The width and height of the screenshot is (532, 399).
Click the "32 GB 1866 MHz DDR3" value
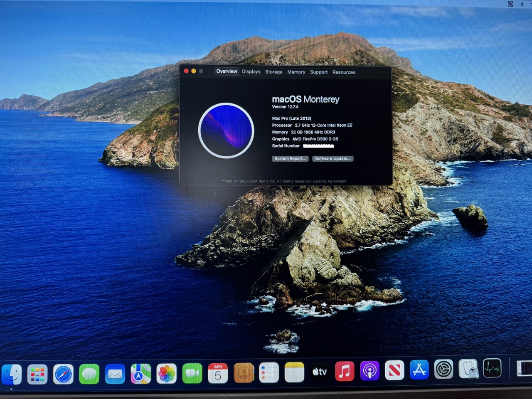tap(313, 132)
